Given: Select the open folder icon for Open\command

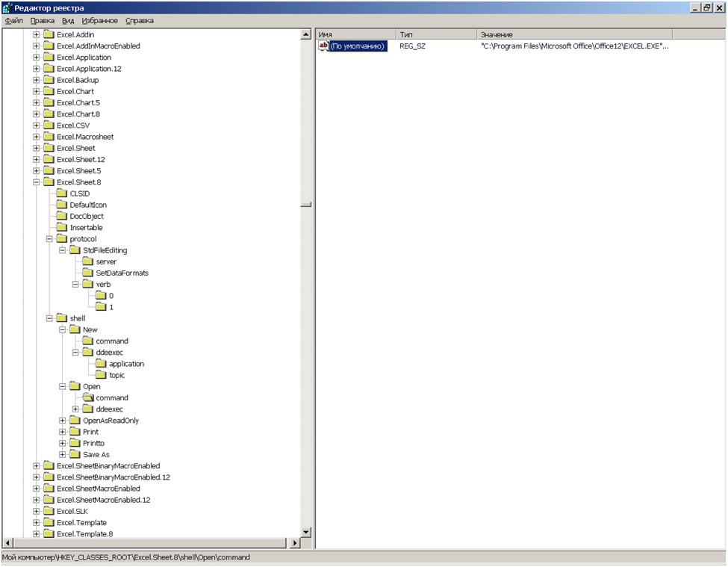Looking at the screenshot, I should (88, 398).
